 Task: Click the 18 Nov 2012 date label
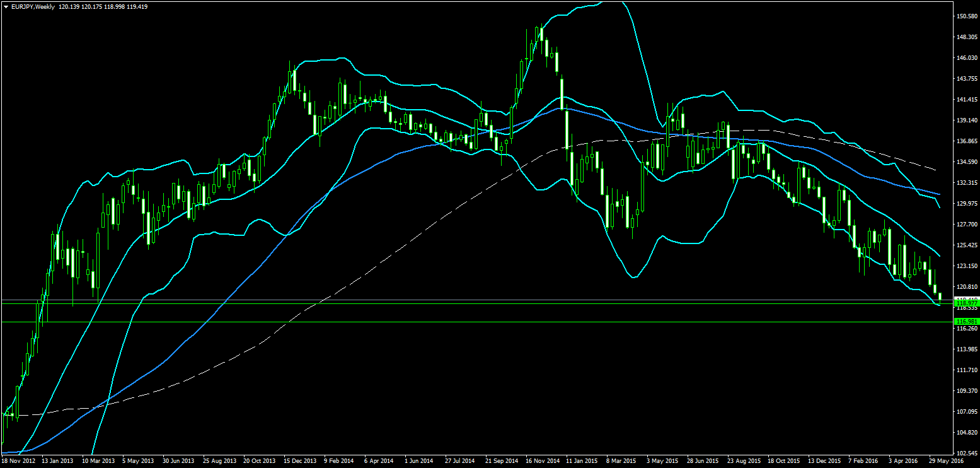coord(18,461)
